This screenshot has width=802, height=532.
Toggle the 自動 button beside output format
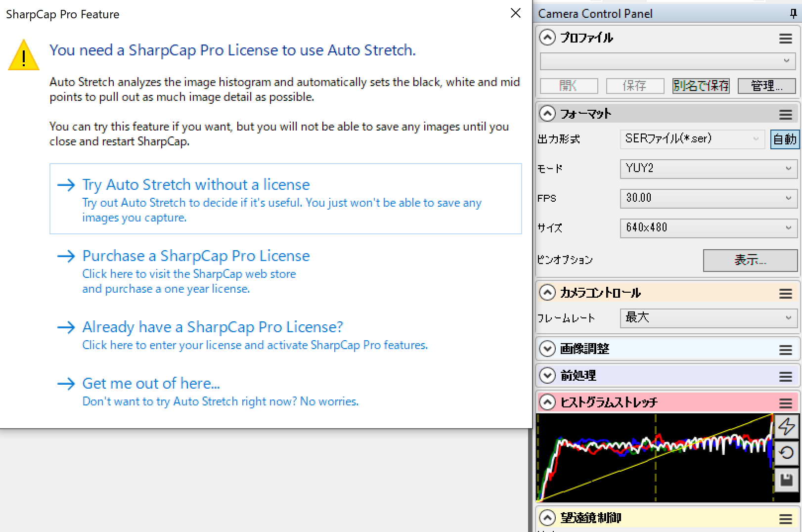point(784,139)
